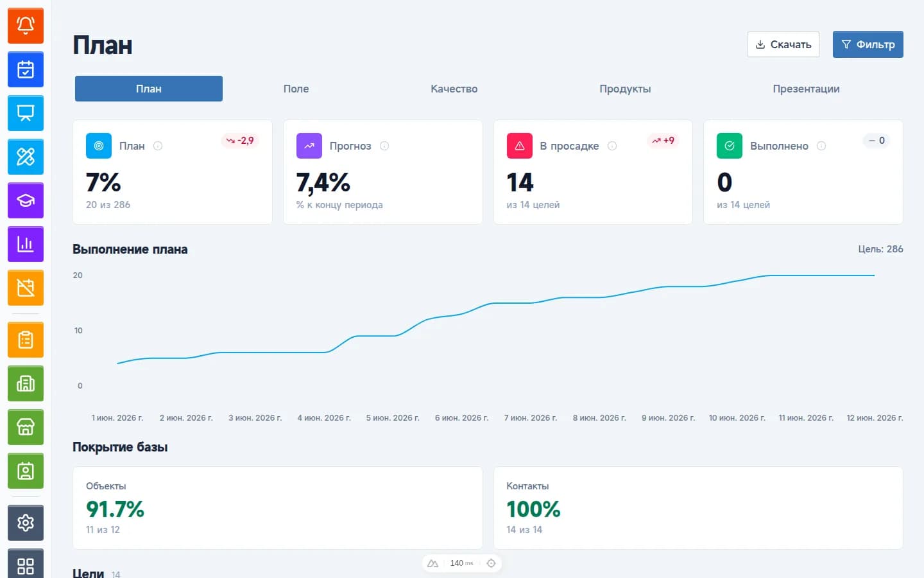The image size is (924, 578).
Task: Click info icon next to Прогноз
Action: (x=384, y=146)
